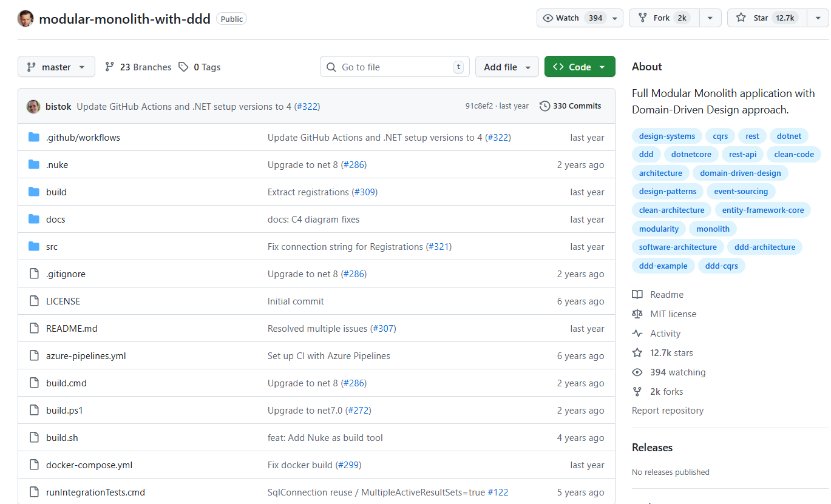This screenshot has height=504, width=831.
Task: Click the modular-monolith-with-ddd repository title
Action: pos(124,19)
